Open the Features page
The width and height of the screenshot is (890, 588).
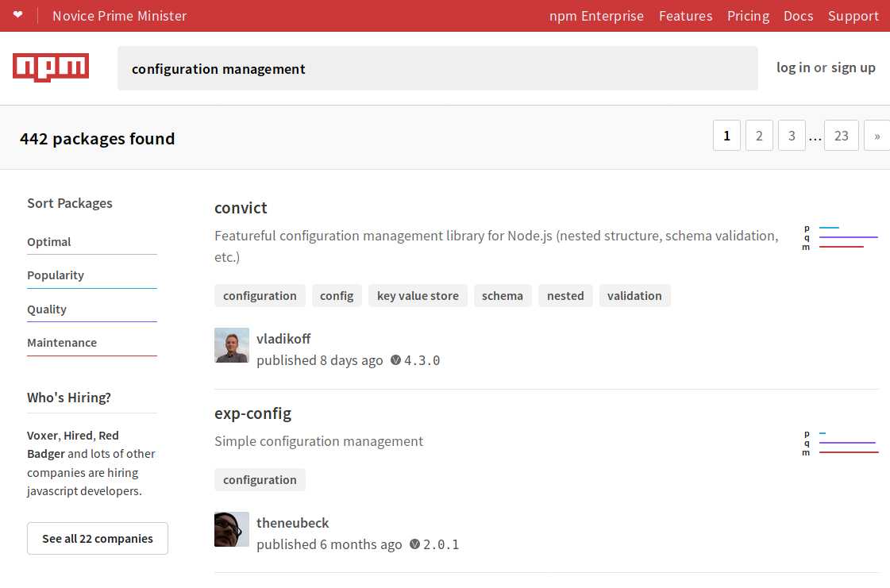pyautogui.click(x=686, y=16)
